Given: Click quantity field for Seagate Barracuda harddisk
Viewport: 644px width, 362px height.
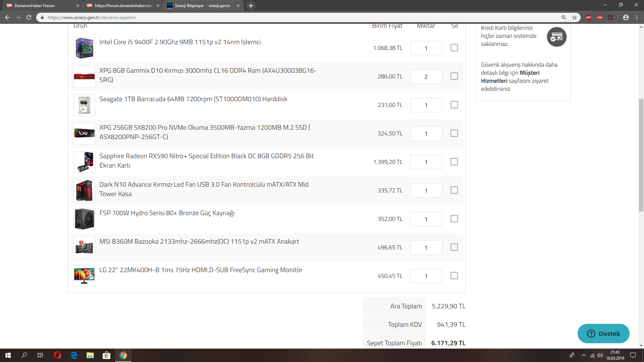Looking at the screenshot, I should 426,105.
